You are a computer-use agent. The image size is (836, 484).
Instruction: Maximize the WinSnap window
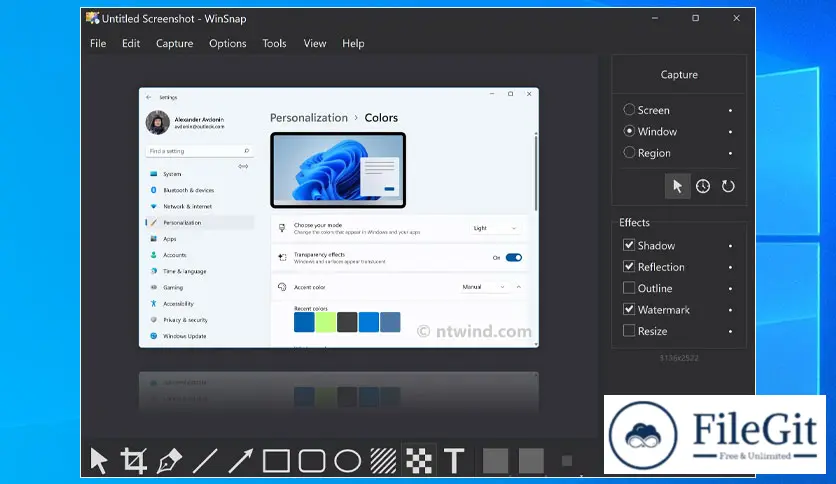coord(695,18)
